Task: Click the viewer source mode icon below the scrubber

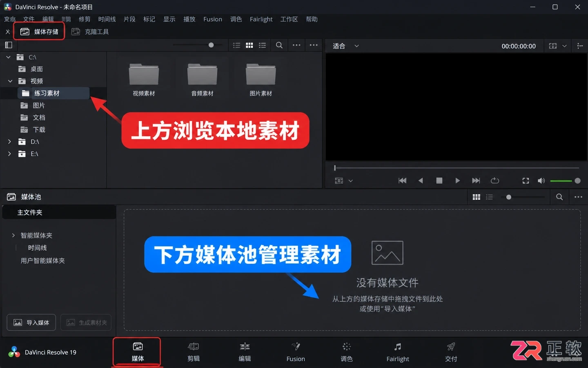Action: [x=339, y=181]
